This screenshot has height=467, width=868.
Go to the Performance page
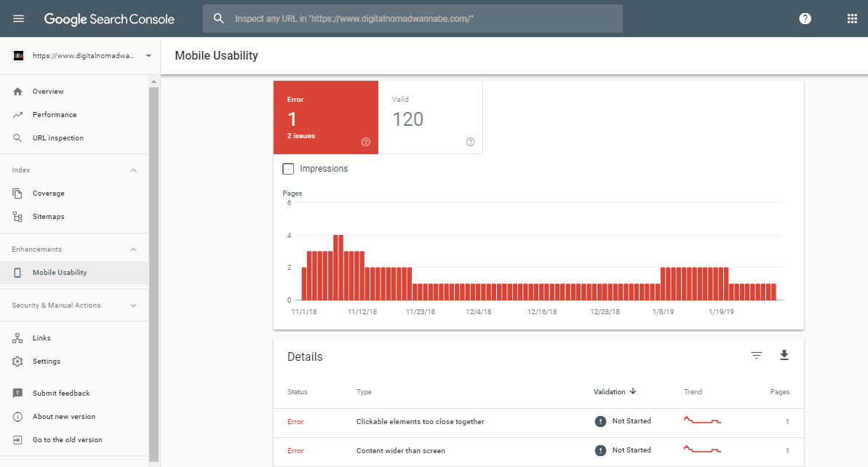coord(54,115)
